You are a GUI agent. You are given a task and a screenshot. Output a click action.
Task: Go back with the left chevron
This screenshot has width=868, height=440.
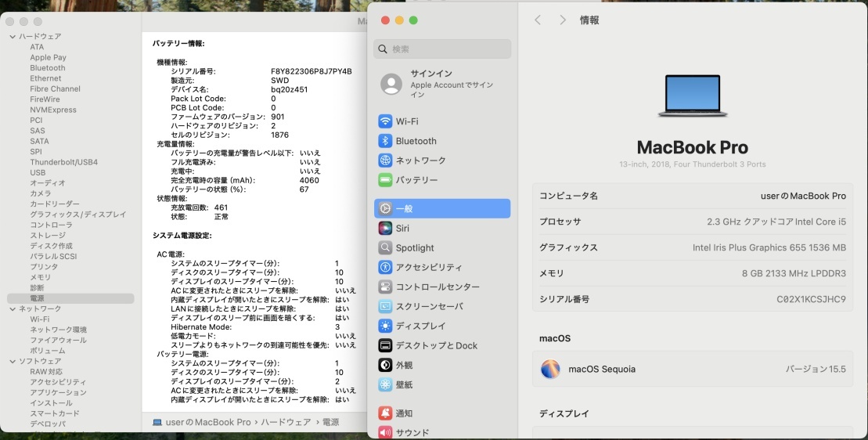(x=538, y=20)
